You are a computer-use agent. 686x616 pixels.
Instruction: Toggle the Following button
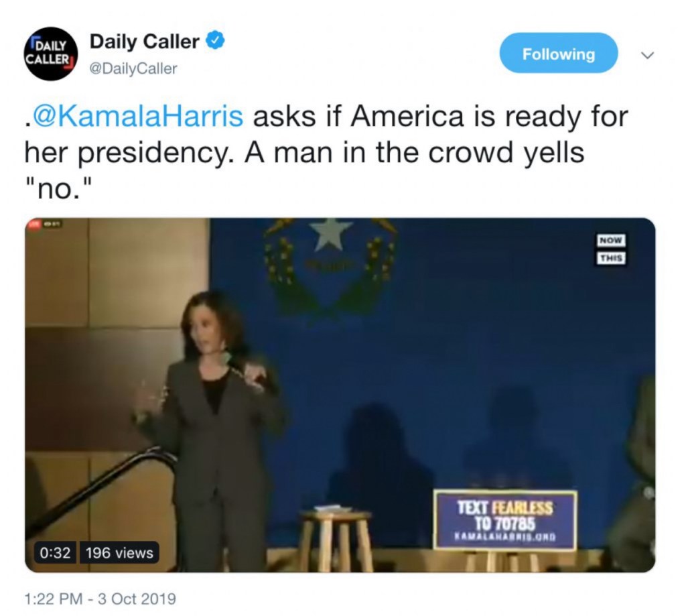(558, 53)
